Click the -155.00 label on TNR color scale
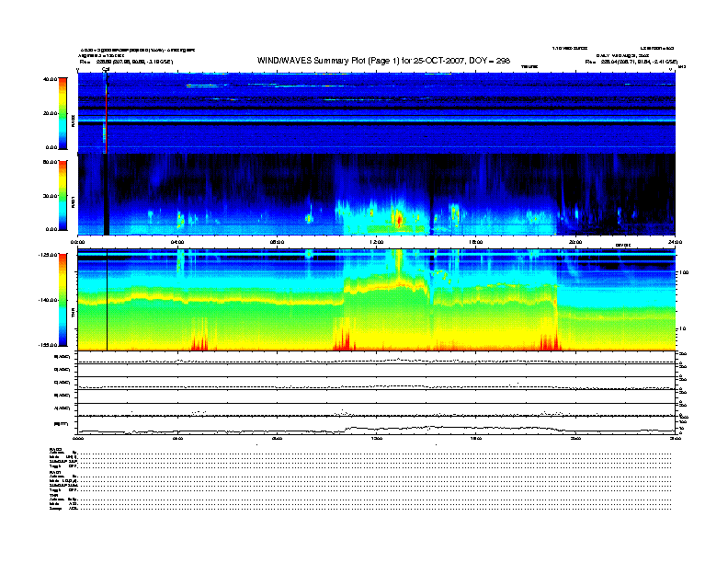Viewport: 728px width, 563px height. pyautogui.click(x=48, y=345)
